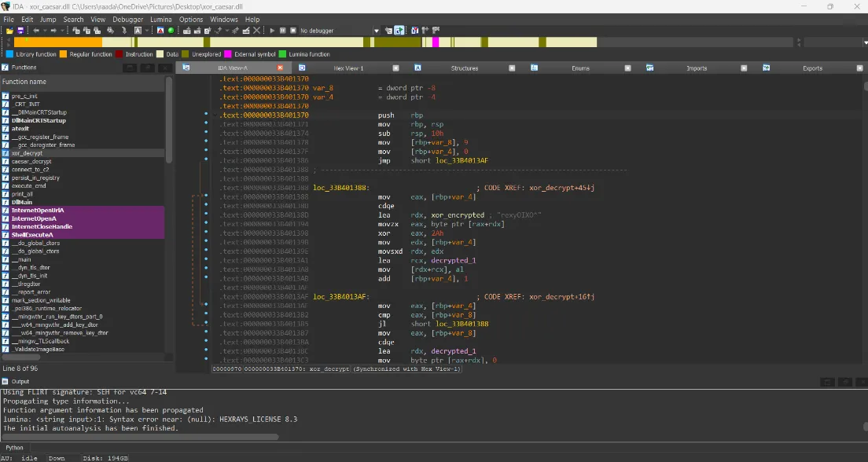Close the IDA View-A tab

[x=280, y=68]
